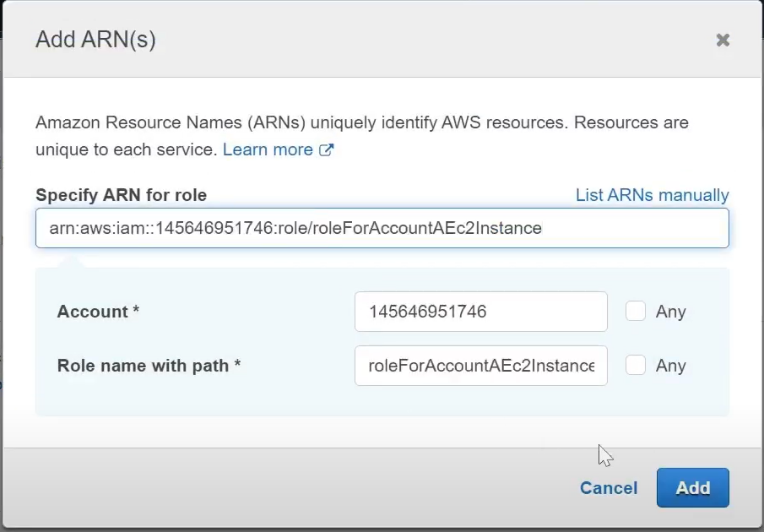Tick the Any checkbox for Account

(636, 311)
